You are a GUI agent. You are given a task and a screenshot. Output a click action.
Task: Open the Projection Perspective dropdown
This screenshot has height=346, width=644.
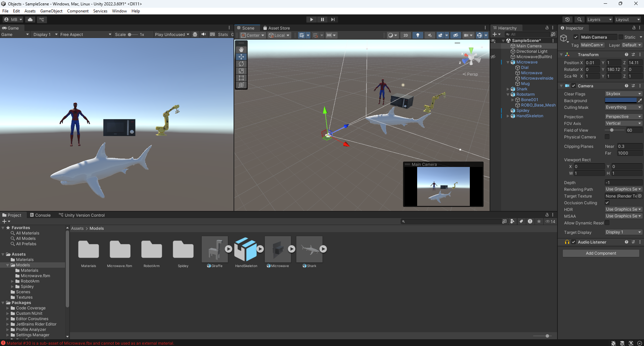click(623, 117)
